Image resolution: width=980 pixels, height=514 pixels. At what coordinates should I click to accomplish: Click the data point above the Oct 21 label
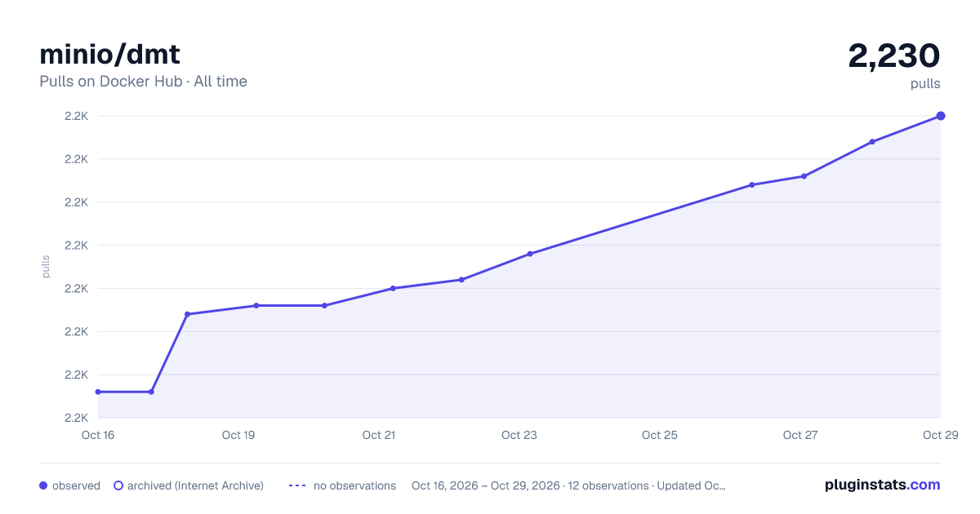pos(393,288)
